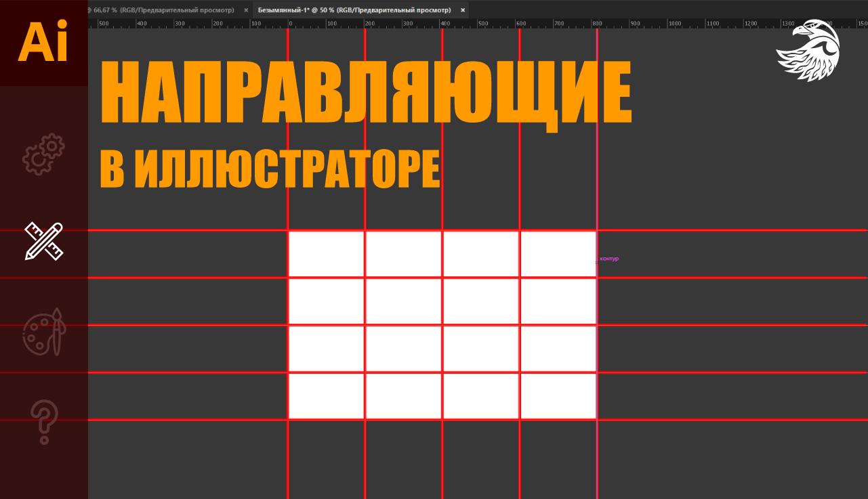
Task: Close the 66,67 % document tab
Action: click(246, 10)
